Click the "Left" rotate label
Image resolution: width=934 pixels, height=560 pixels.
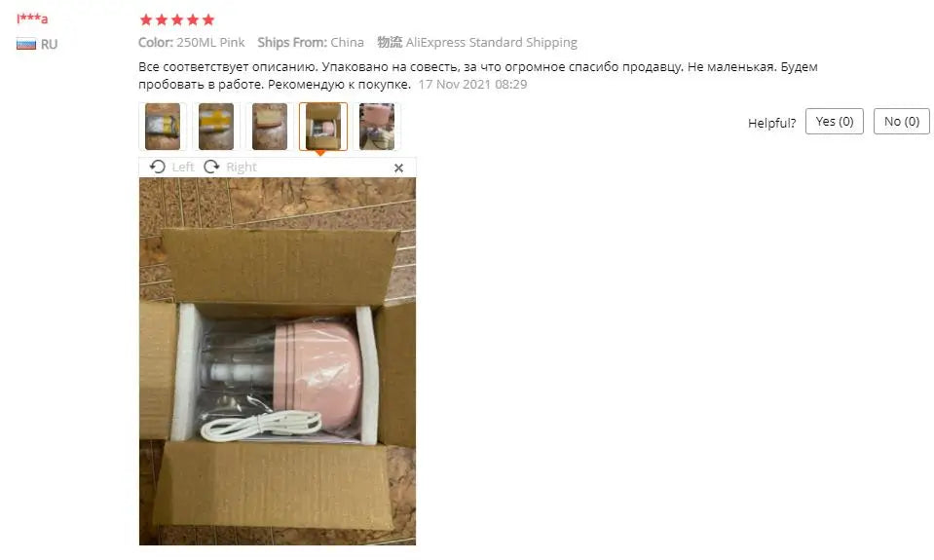(x=183, y=168)
